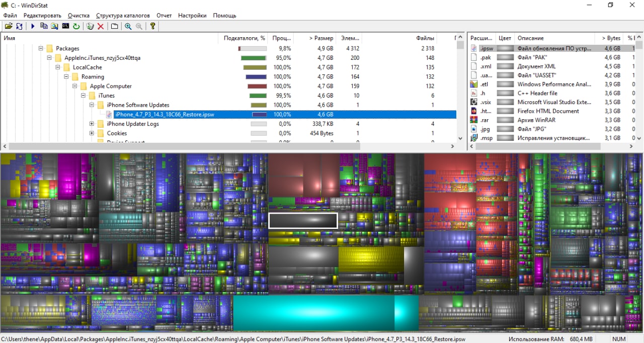
Task: Click the .vsix file type icon
Action: [473, 102]
